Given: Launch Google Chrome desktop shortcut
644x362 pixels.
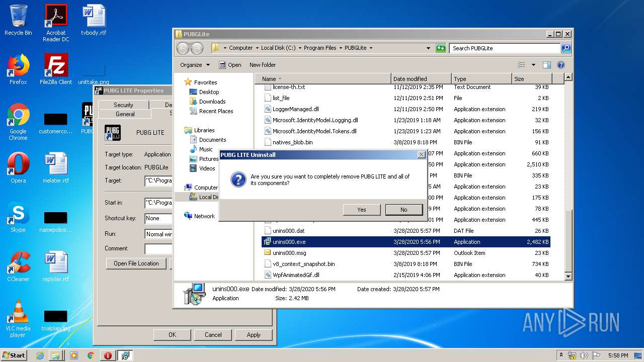Looking at the screenshot, I should [x=18, y=122].
